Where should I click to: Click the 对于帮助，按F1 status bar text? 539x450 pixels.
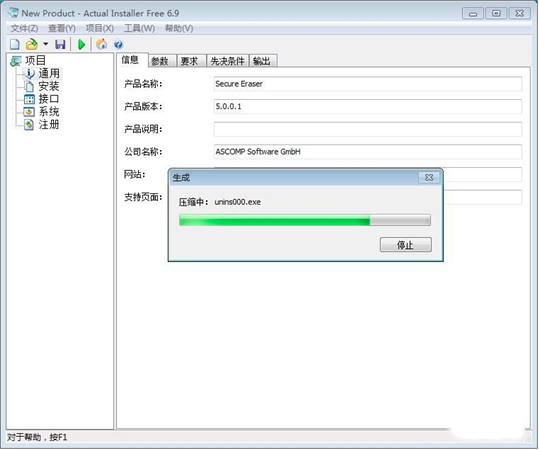(37, 437)
